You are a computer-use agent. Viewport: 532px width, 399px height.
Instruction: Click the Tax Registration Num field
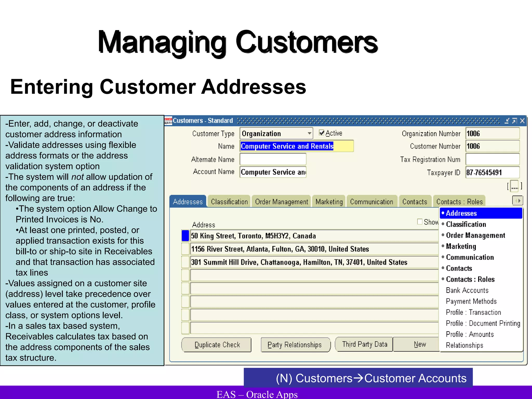click(x=493, y=159)
